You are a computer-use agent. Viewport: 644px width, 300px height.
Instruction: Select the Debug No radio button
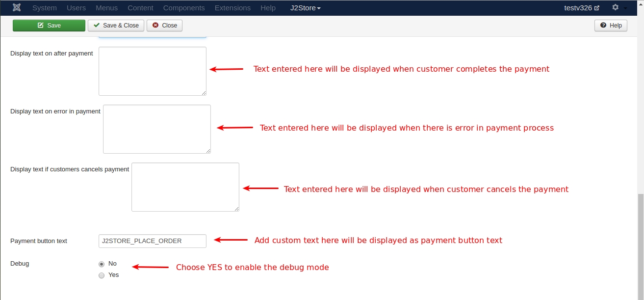tap(102, 264)
